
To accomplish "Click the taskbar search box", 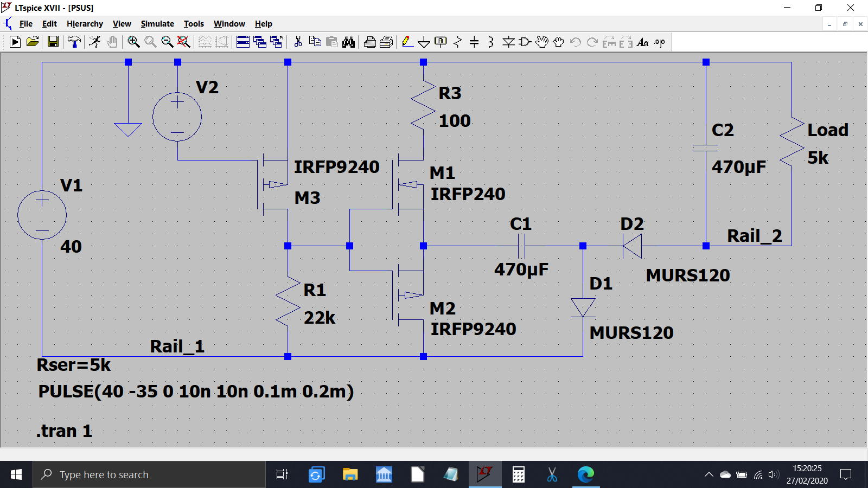I will pos(149,475).
